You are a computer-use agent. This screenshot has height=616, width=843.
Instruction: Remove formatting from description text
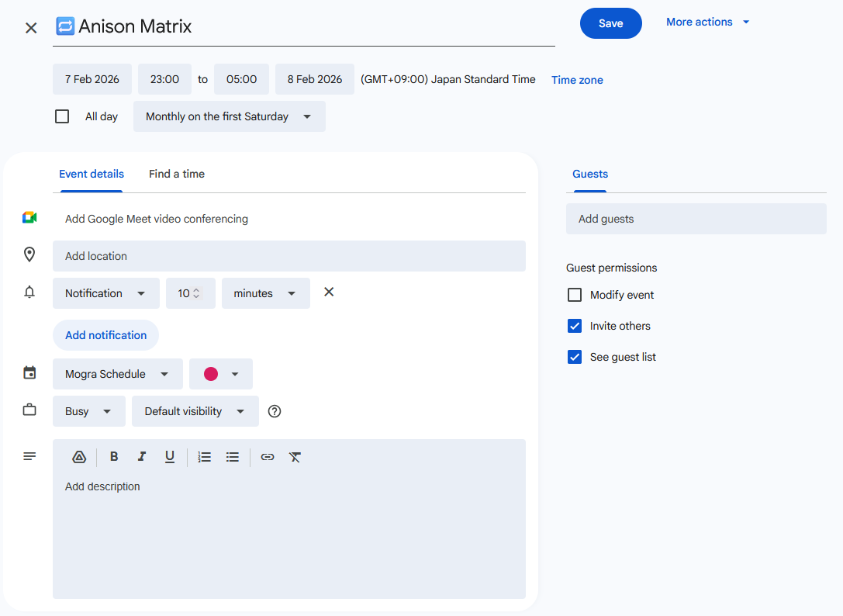click(295, 457)
